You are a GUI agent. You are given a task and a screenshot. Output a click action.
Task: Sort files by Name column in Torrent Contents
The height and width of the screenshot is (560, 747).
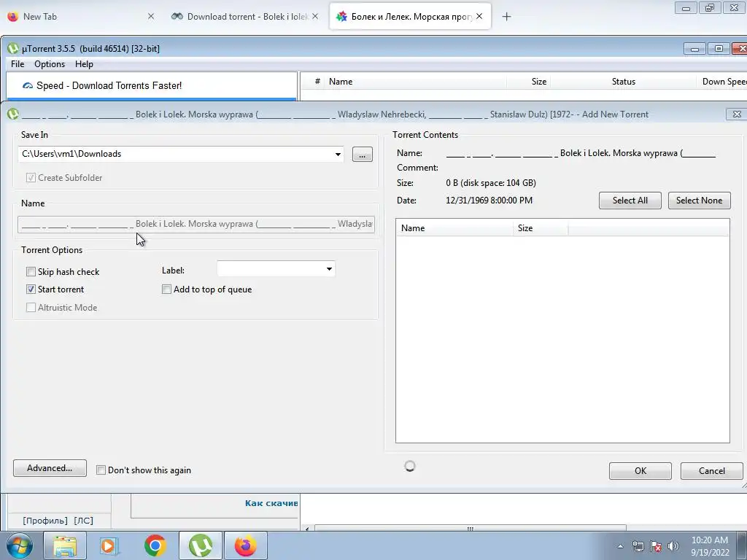454,228
